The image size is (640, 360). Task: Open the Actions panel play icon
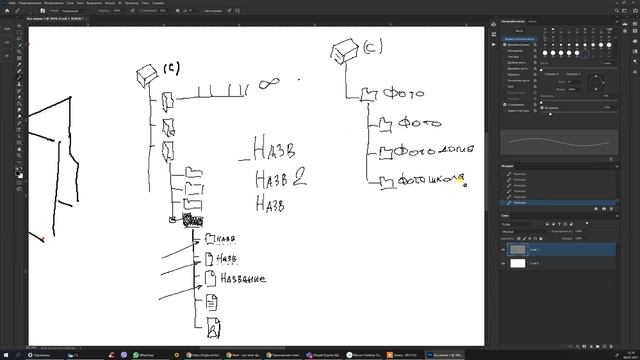[493, 44]
